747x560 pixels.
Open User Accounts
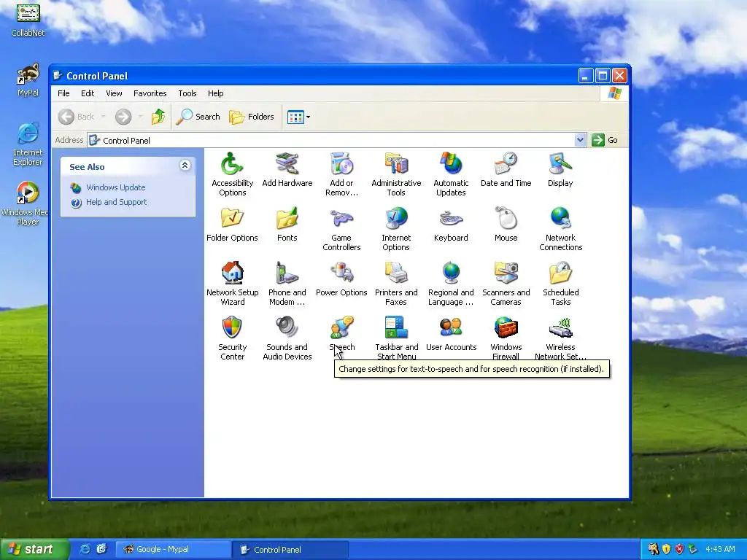[x=451, y=334]
